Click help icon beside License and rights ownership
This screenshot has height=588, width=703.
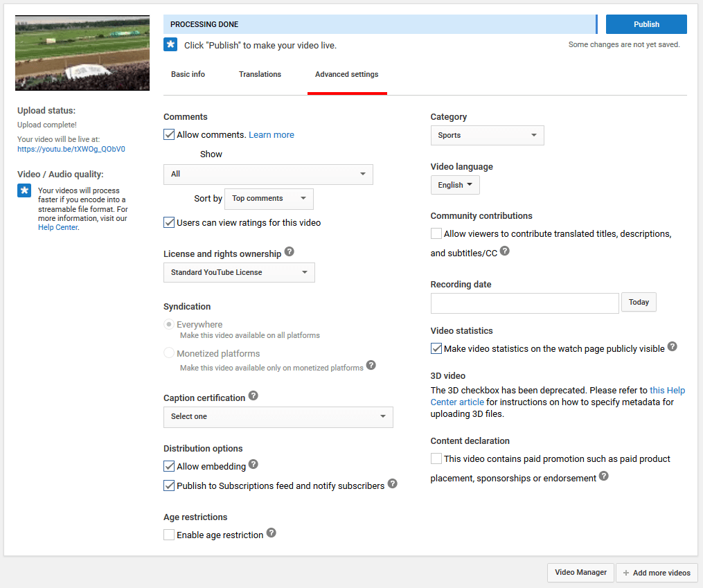pyautogui.click(x=290, y=251)
